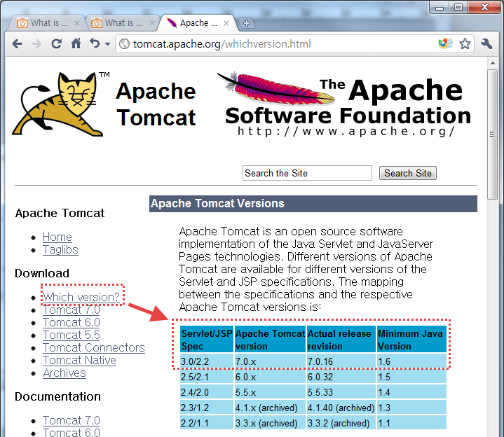
Task: Click the '2.2/1.1' spec cell
Action: click(207, 423)
